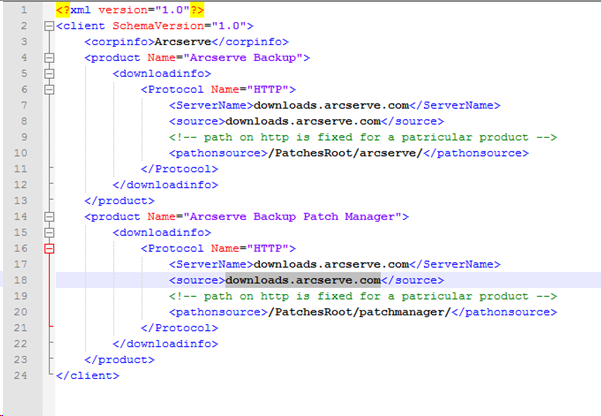Click line number 24 in the margin
Viewport: 601px width, 416px height.
point(22,374)
